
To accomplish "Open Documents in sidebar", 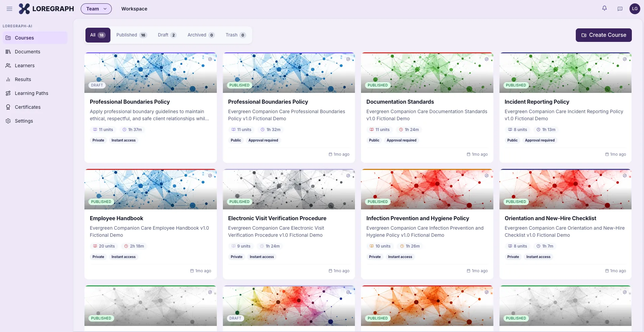I will point(35,52).
